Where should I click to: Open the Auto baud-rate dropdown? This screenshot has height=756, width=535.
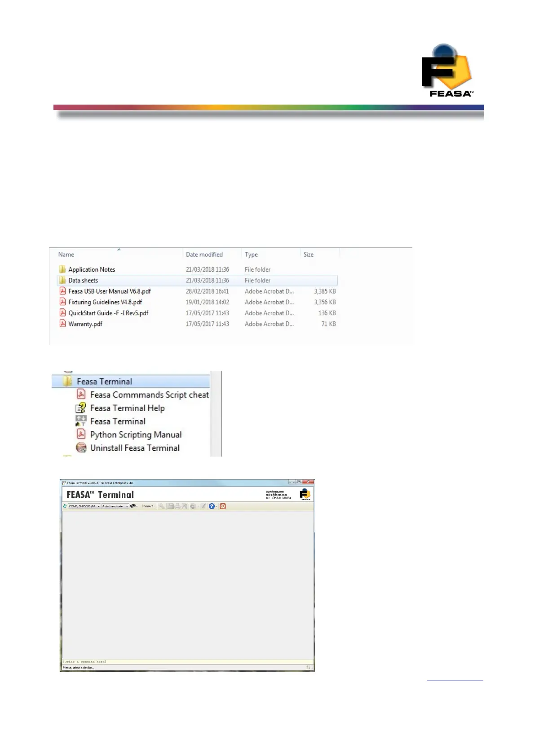(x=115, y=506)
